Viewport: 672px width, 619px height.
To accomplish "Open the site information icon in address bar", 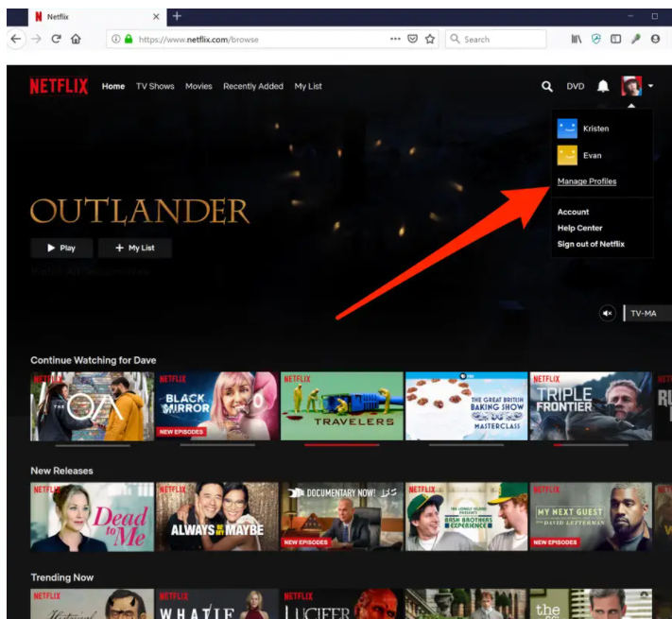I will 115,39.
